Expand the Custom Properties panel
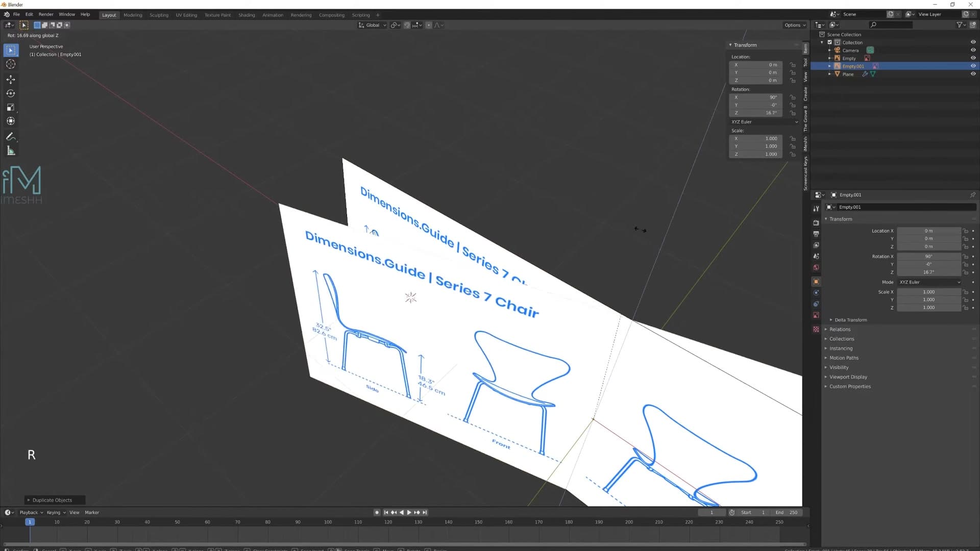The height and width of the screenshot is (551, 980). (850, 387)
